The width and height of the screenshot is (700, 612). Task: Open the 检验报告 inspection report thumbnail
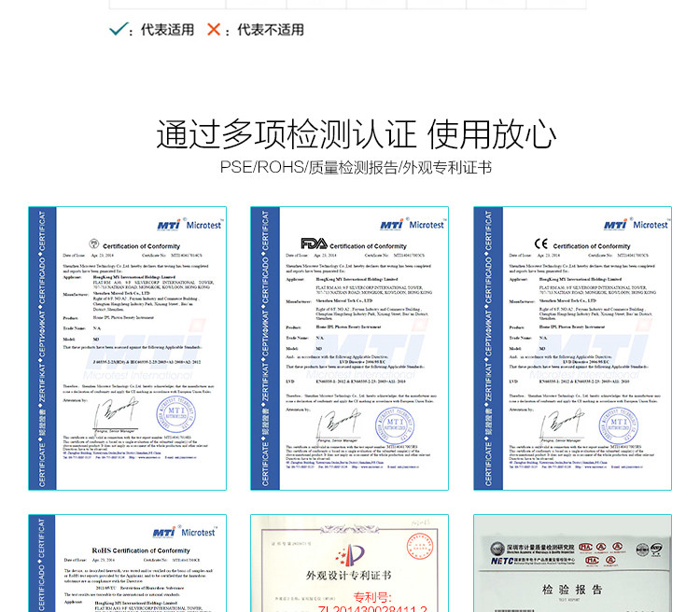pos(572,563)
